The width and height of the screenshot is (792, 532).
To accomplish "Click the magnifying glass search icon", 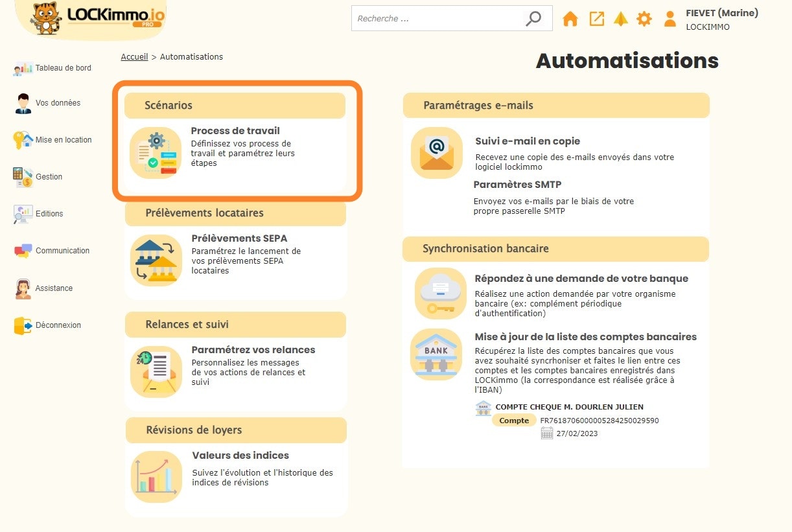I will [533, 18].
